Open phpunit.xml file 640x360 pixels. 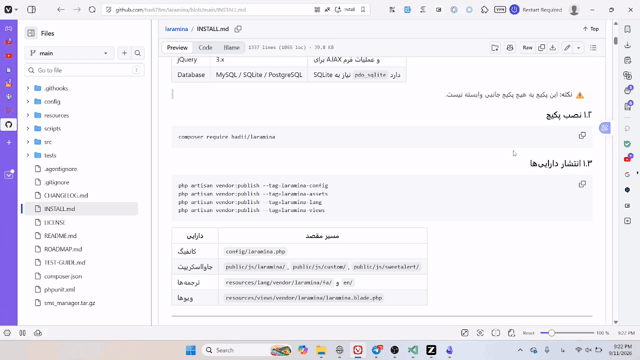(60, 289)
